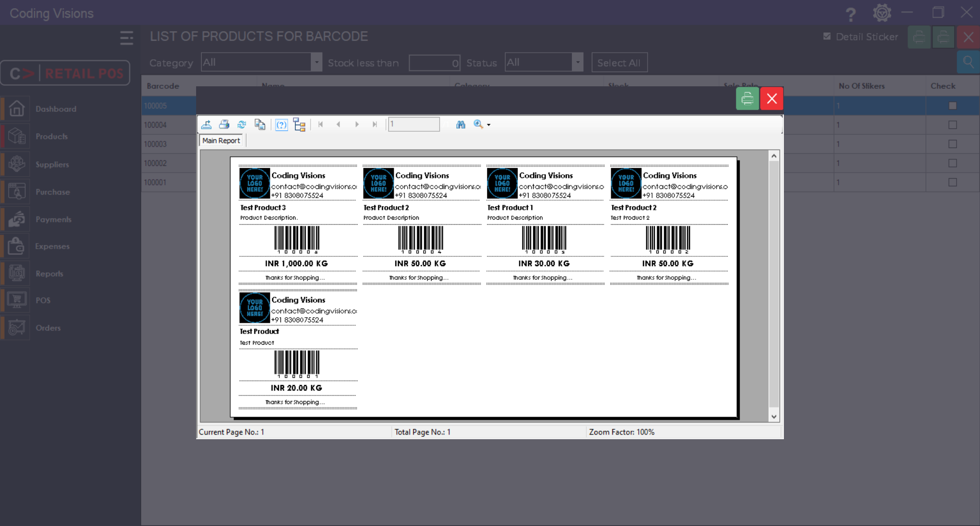The height and width of the screenshot is (526, 980).
Task: Select barcode row 100003
Action: pos(560,144)
